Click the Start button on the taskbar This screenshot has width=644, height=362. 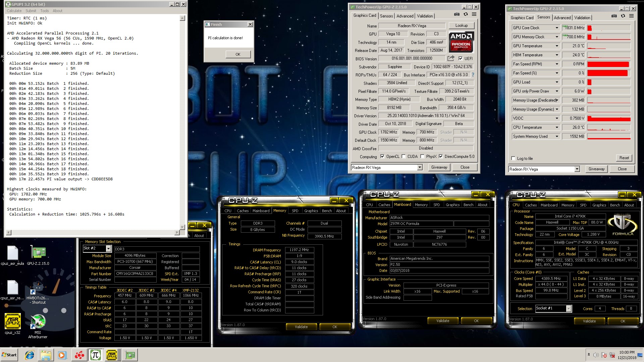(x=9, y=355)
